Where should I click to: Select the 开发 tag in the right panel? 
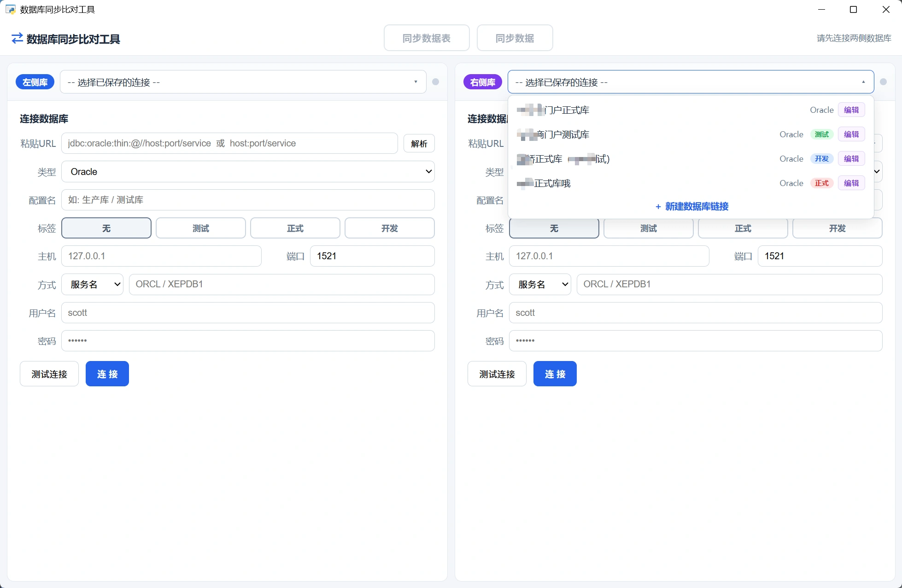(838, 228)
